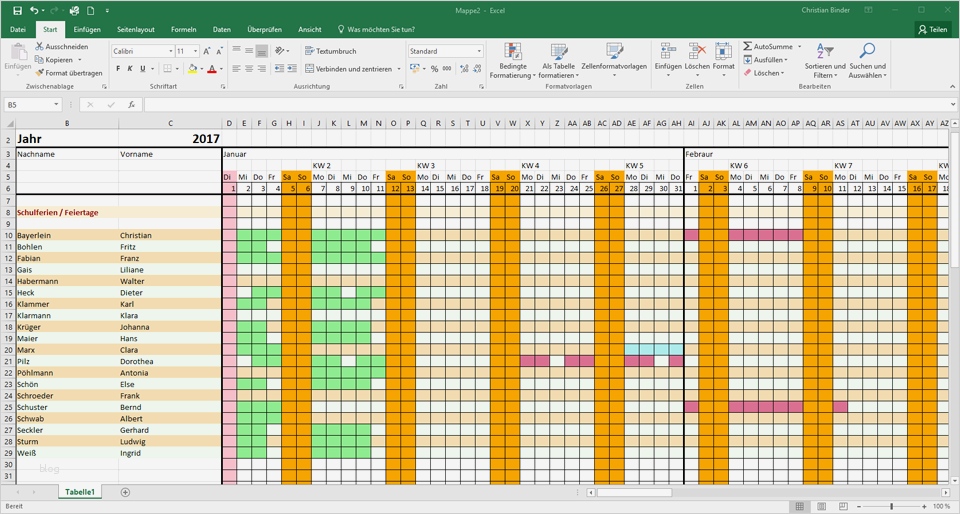Switch to the Daten tab
Screen dimensions: 960x514
pos(222,29)
